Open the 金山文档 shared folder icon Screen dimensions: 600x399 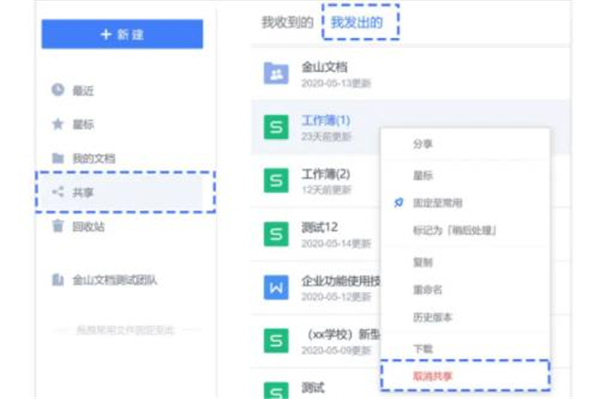pyautogui.click(x=276, y=73)
